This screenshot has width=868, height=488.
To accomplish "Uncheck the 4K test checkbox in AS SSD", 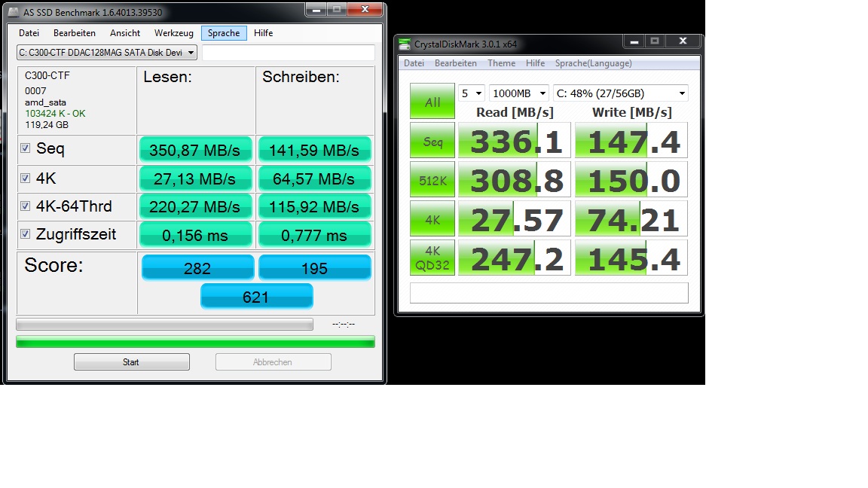I will (25, 178).
